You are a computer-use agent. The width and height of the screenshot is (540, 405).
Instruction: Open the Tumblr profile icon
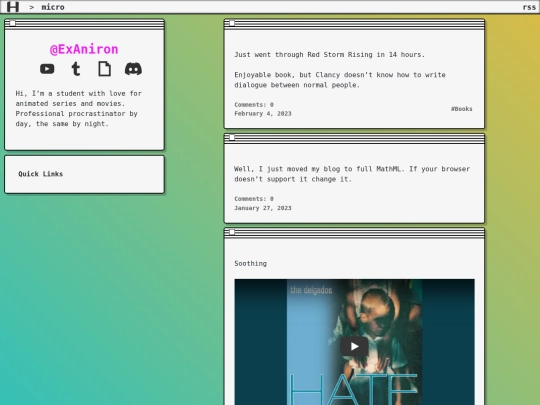click(x=76, y=69)
